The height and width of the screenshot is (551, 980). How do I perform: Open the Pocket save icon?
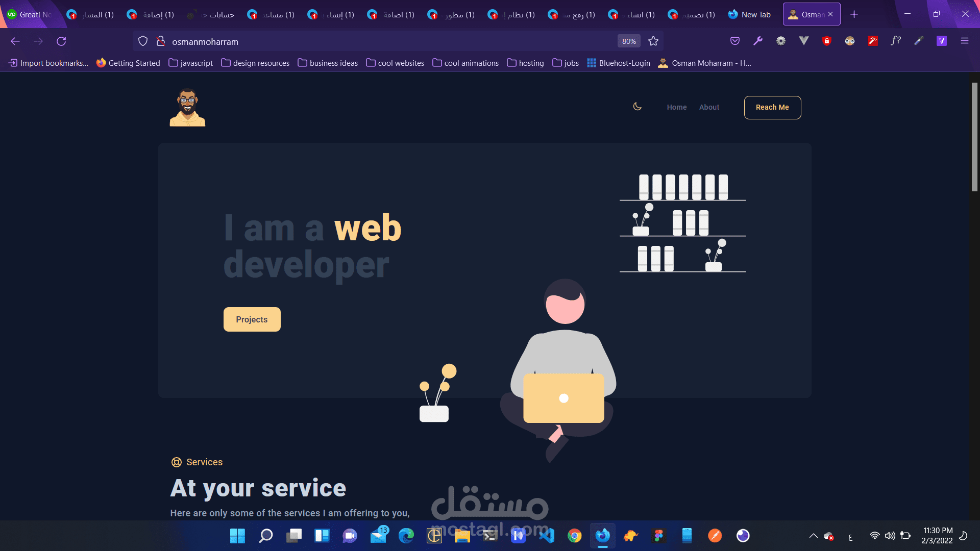click(735, 41)
